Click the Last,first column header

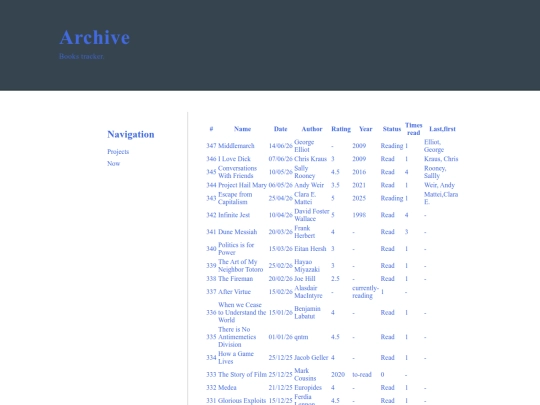point(442,129)
